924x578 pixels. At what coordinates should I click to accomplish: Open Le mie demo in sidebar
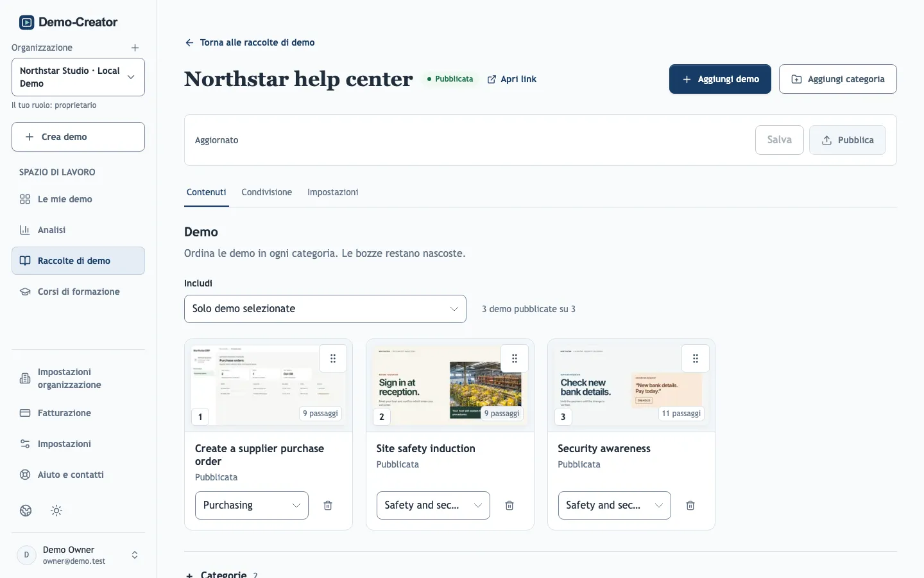[78, 199]
